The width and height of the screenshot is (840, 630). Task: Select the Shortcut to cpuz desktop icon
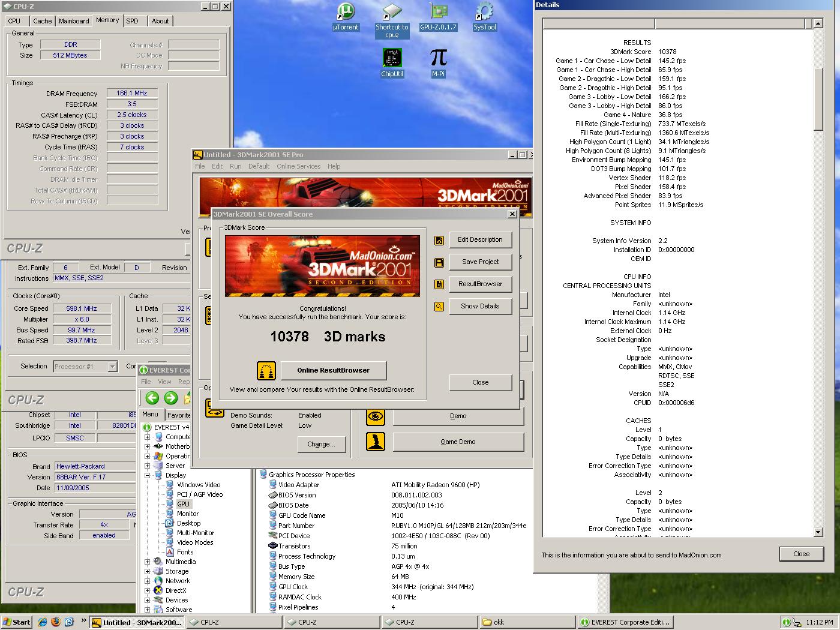click(392, 20)
